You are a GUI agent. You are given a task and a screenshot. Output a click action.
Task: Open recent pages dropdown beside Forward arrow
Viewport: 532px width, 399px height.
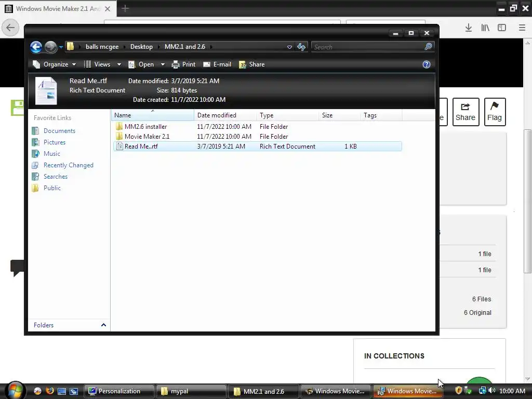click(61, 47)
